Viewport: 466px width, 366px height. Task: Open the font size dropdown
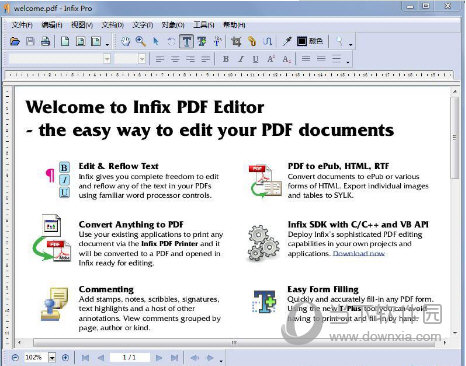[x=142, y=59]
